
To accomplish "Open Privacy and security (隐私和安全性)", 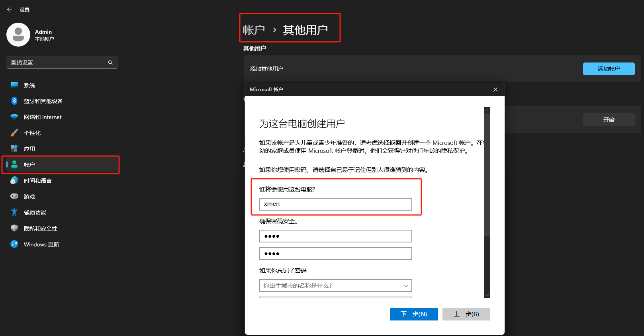I will [40, 229].
